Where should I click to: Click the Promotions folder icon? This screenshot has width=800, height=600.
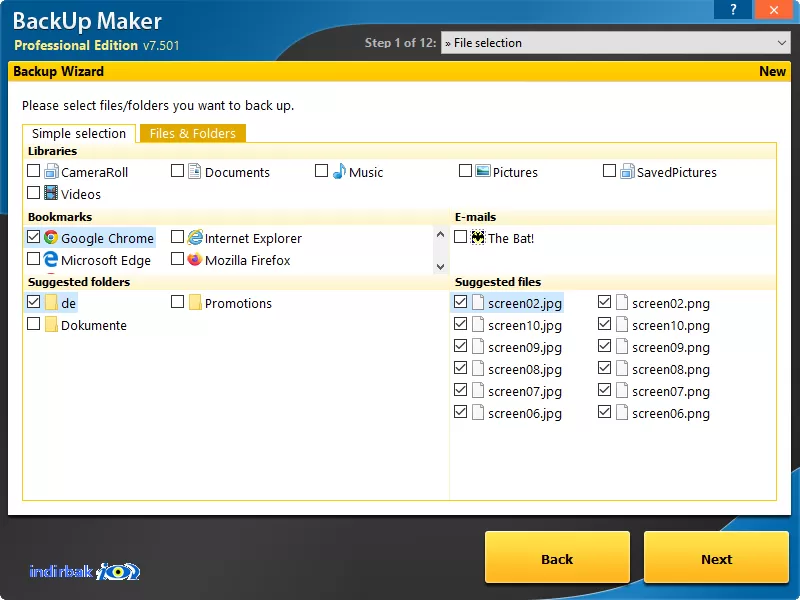point(195,303)
